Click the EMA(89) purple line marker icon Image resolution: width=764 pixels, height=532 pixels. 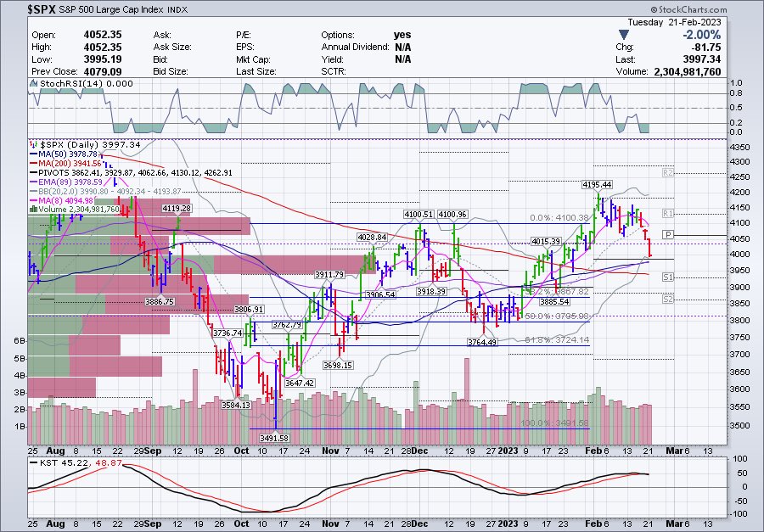[x=32, y=182]
